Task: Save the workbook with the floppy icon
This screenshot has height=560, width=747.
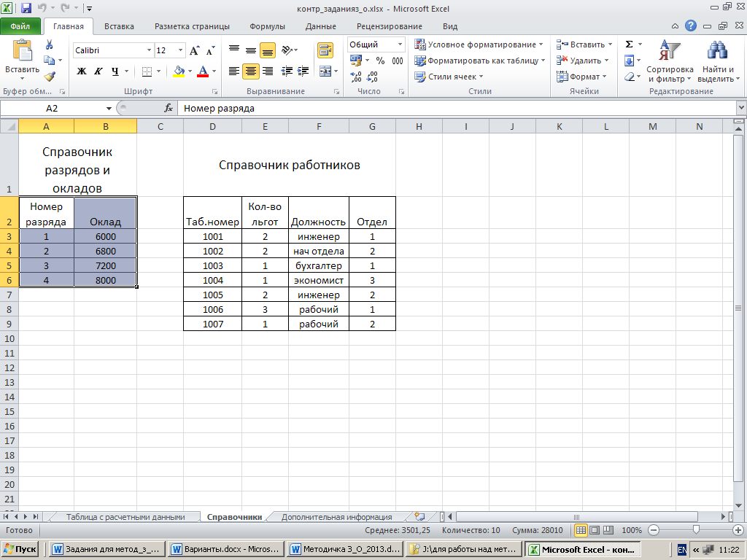Action: click(26, 8)
